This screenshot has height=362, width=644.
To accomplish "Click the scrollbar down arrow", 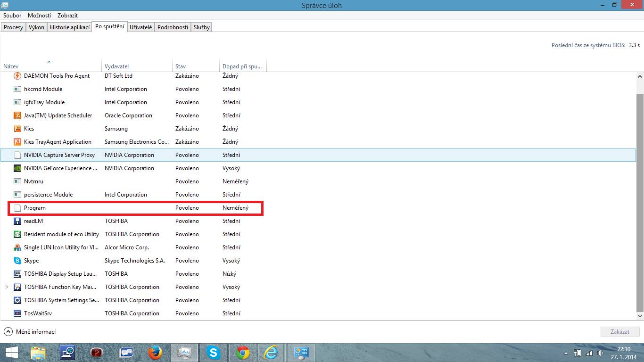I will pos(640,316).
